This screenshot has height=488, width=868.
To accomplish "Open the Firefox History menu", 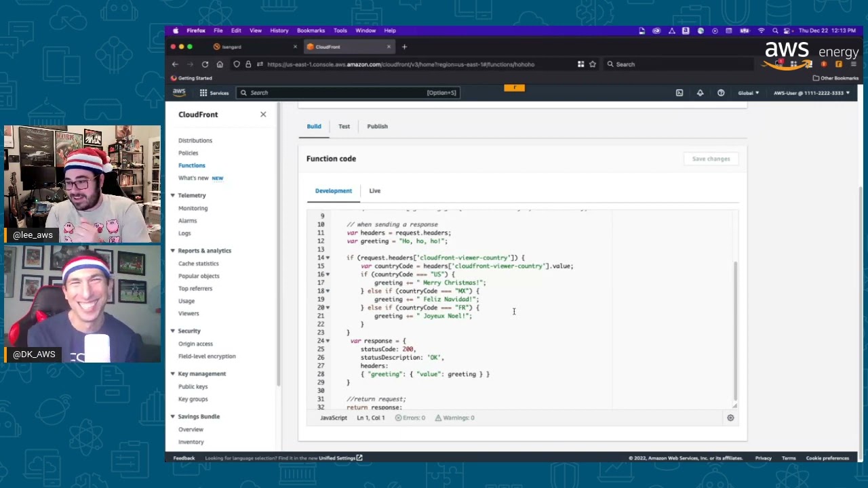I will pos(279,30).
